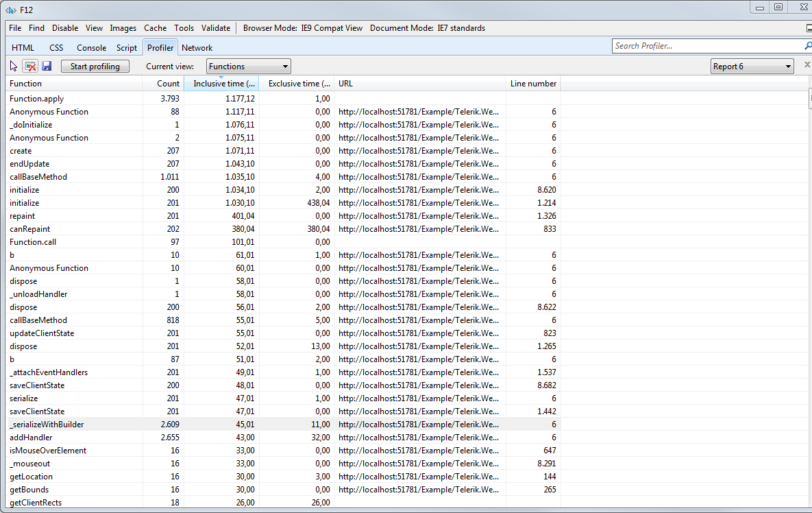Select the _serializeWithBuilder row
812x513 pixels.
coord(283,425)
